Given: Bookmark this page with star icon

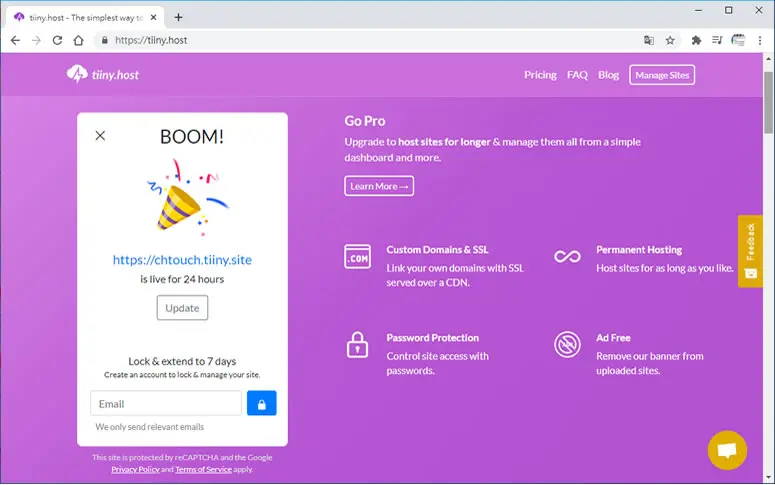Looking at the screenshot, I should coord(670,41).
